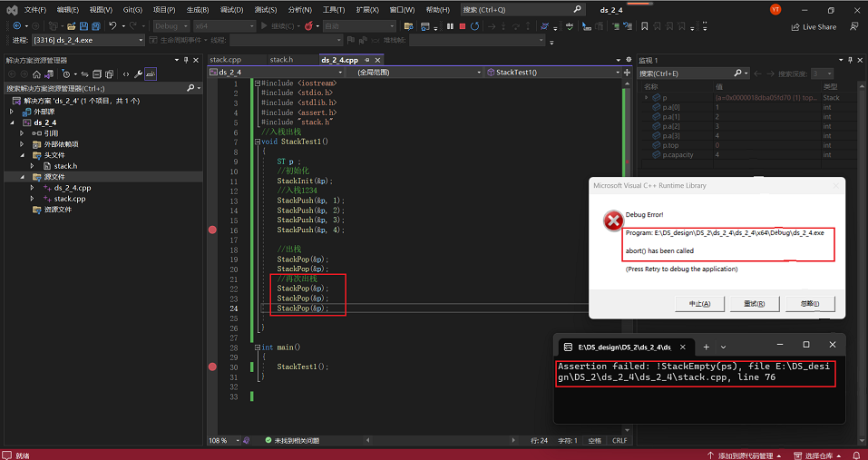Click the pause (Break All) debug icon

(x=450, y=26)
